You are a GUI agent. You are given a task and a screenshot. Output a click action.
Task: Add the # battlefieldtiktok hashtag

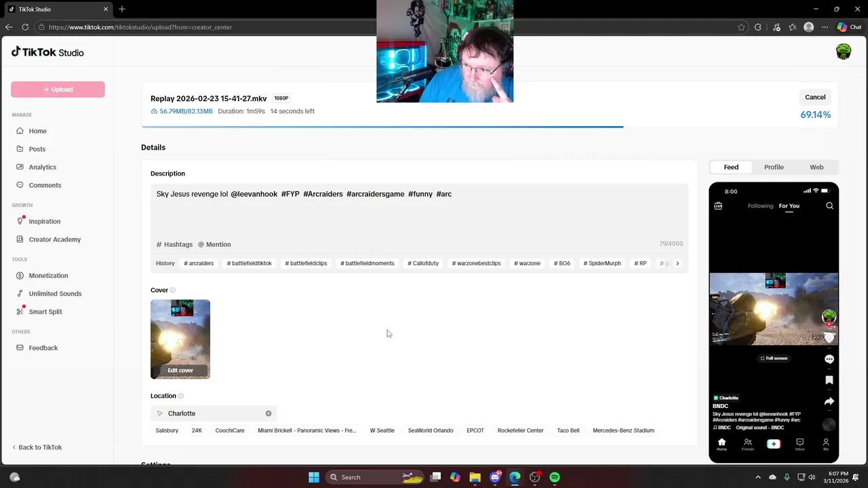(x=250, y=263)
